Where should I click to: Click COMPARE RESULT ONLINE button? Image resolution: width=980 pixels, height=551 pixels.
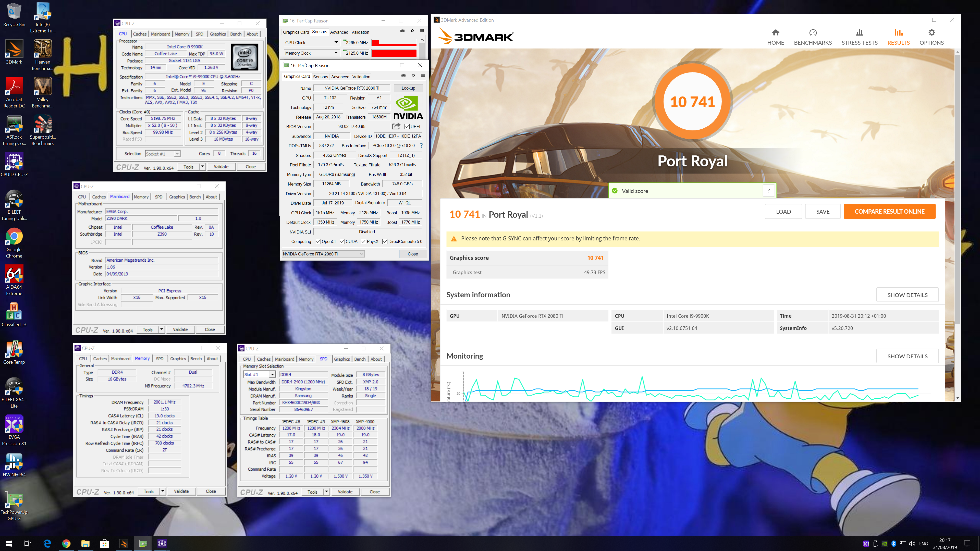889,212
